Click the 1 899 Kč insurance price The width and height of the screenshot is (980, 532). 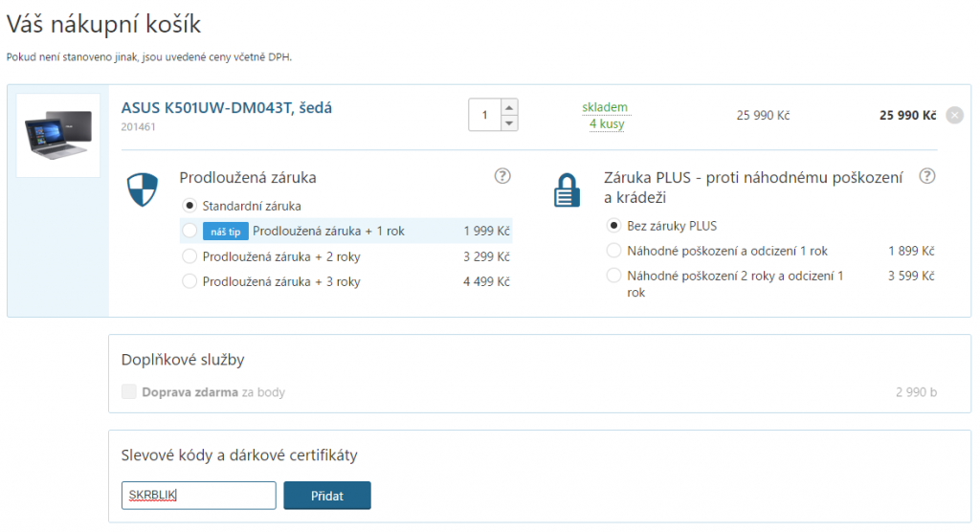[911, 251]
